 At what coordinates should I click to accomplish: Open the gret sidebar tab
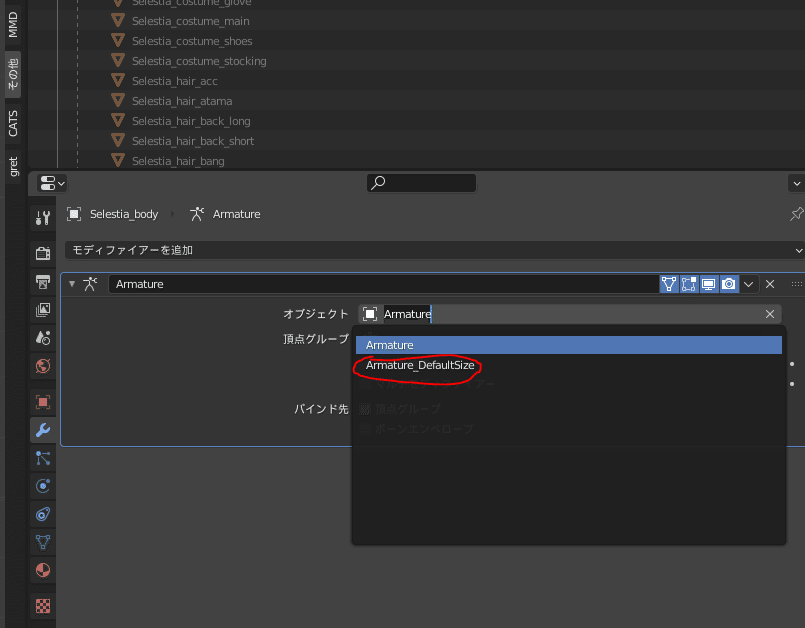click(x=13, y=167)
